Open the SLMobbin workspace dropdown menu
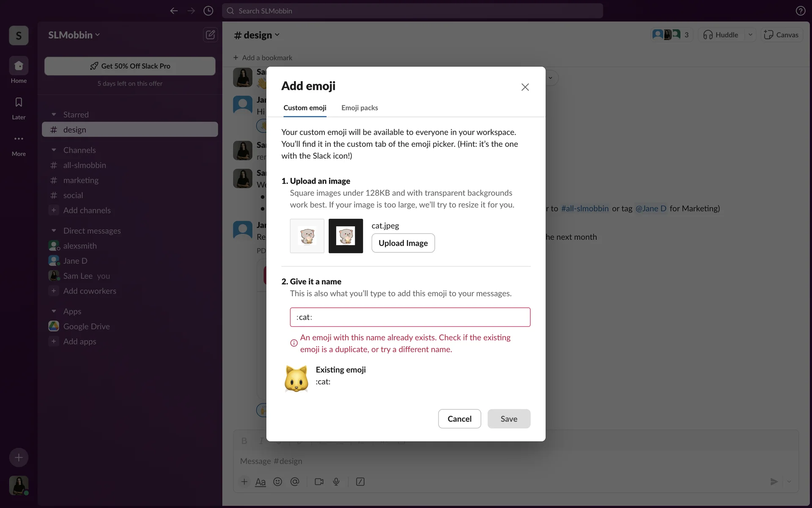 pos(74,35)
